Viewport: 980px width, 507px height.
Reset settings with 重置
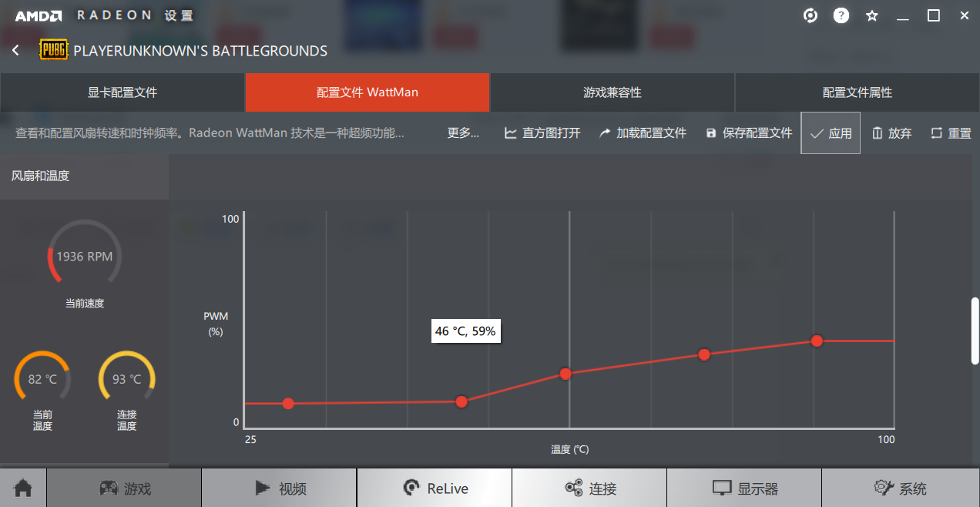click(951, 133)
